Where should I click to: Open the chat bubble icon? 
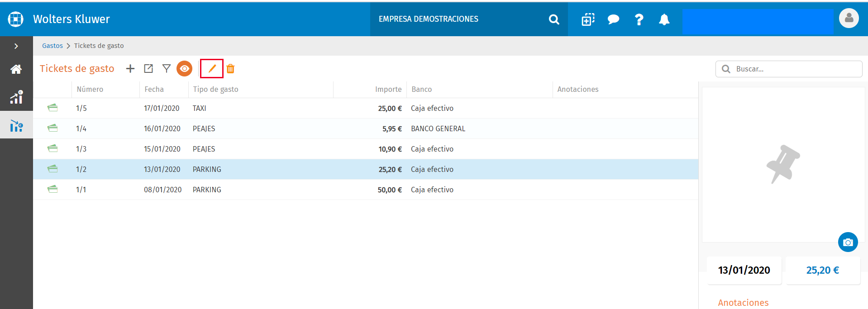[613, 19]
